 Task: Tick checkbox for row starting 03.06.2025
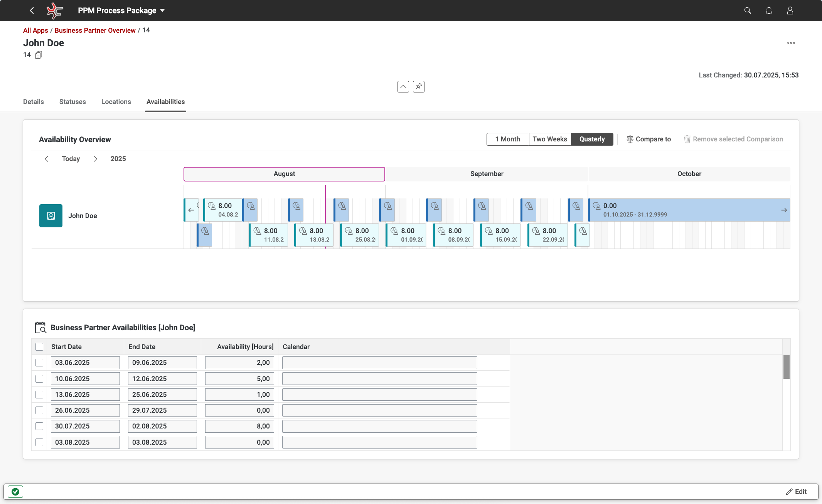(x=39, y=363)
